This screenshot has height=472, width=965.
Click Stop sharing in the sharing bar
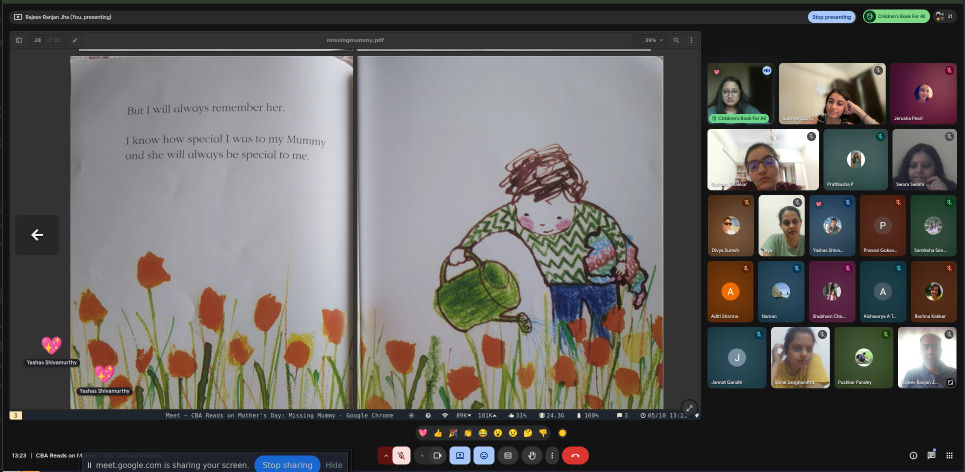(287, 465)
